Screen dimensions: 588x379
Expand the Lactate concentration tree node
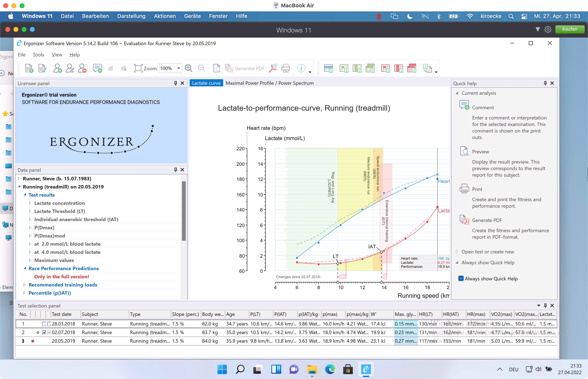[30, 203]
